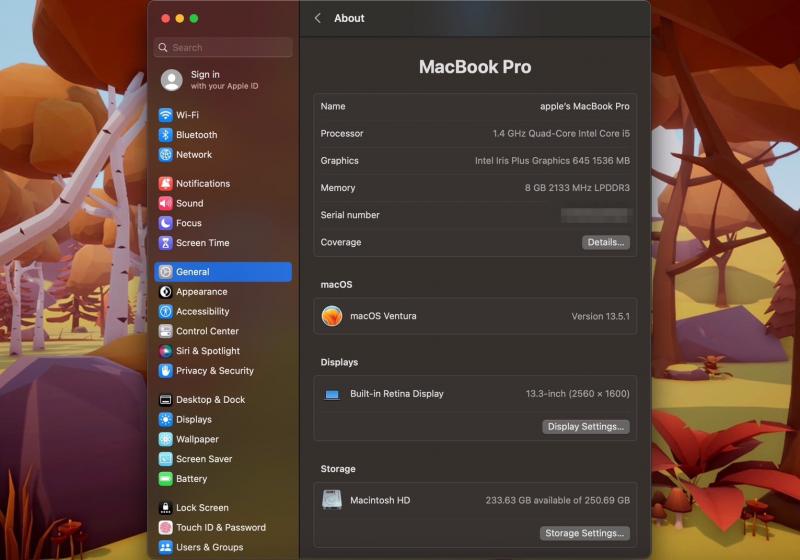Viewport: 800px width, 560px height.
Task: Select the Sound speaker icon
Action: click(x=165, y=203)
